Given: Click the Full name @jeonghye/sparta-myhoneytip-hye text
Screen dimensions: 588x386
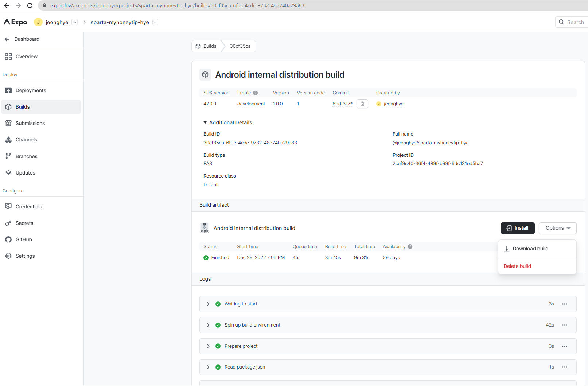Looking at the screenshot, I should tap(431, 143).
